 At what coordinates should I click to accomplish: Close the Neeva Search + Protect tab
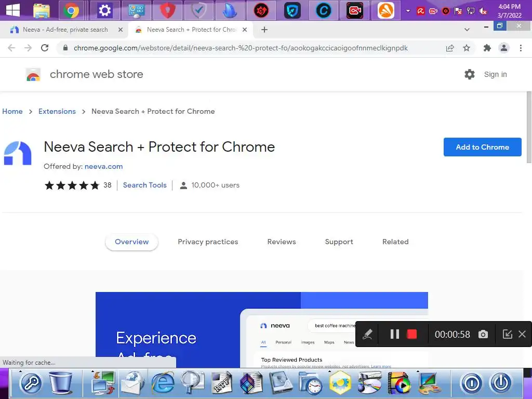245,30
